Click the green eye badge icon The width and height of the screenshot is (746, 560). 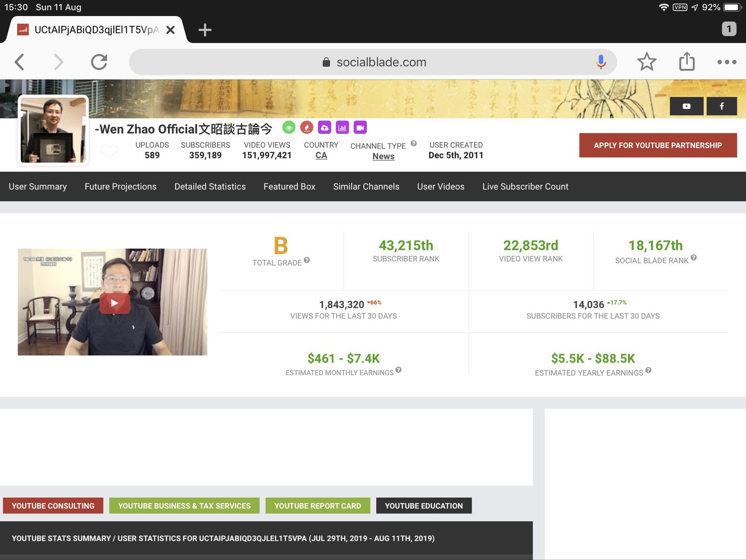(289, 128)
